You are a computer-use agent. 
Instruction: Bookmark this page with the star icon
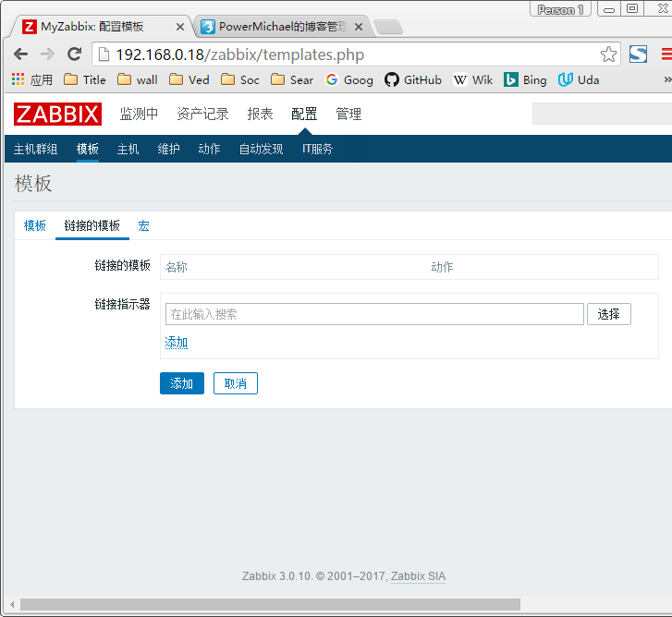coord(608,54)
